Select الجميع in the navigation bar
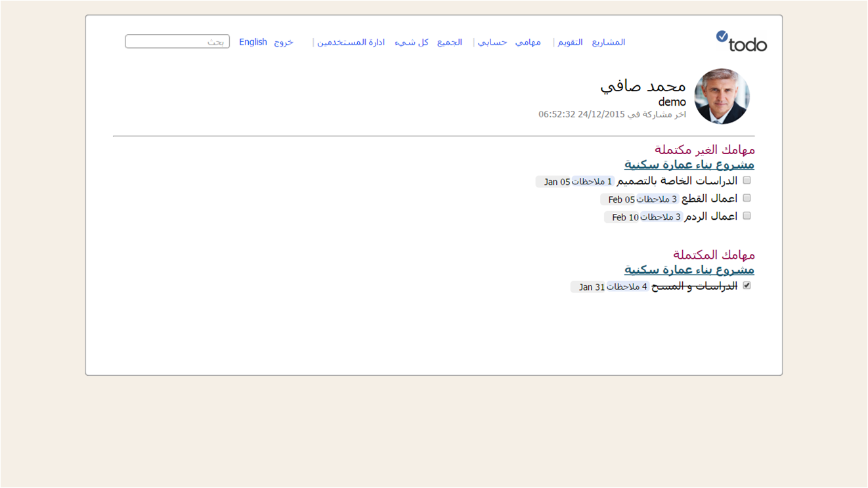 tap(450, 42)
